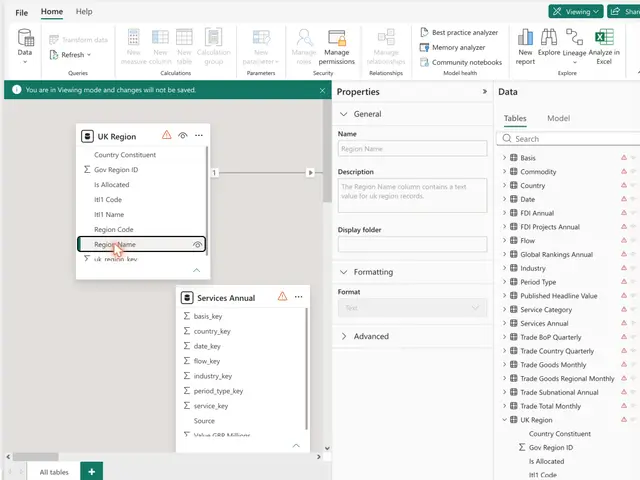The image size is (640, 480).
Task: Focus the Search tables field
Action: click(x=569, y=139)
